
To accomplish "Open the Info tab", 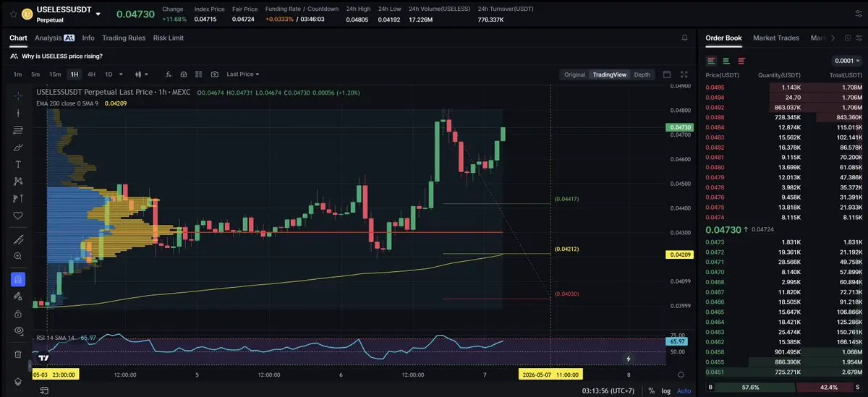I will click(x=88, y=38).
